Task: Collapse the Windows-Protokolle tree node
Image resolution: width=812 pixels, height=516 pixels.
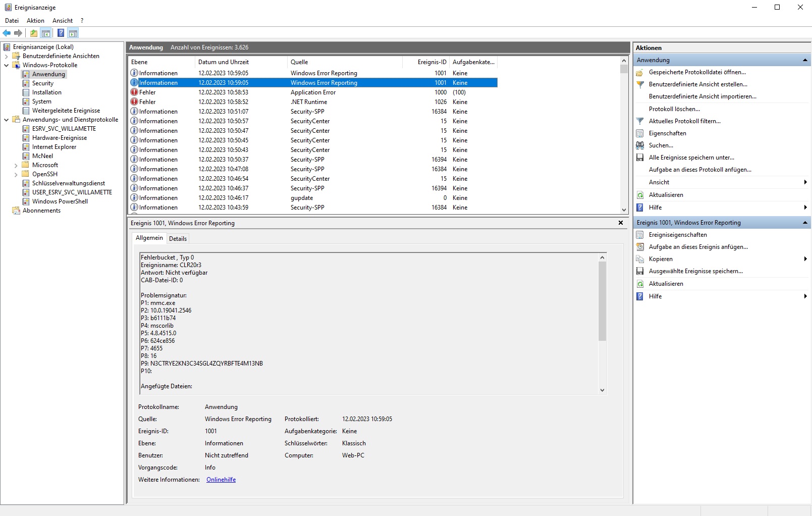Action: (6, 65)
